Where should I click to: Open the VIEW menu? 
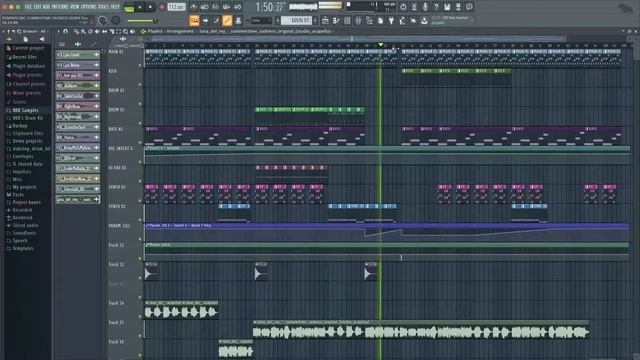pyautogui.click(x=75, y=7)
